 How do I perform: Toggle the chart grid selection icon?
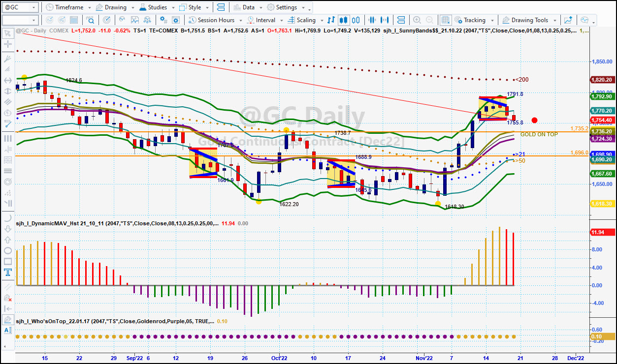click(445, 20)
